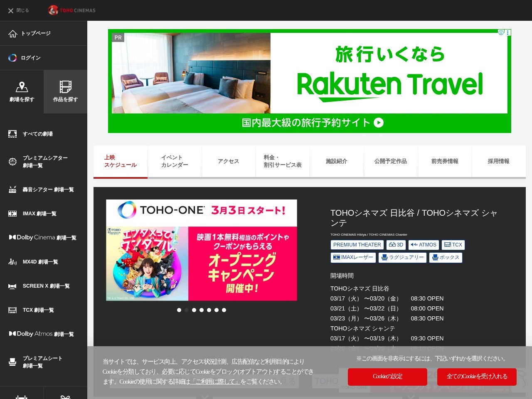Viewport: 532px width, 399px height.
Task: Switch to the イベントカレンダー tab
Action: point(174,161)
